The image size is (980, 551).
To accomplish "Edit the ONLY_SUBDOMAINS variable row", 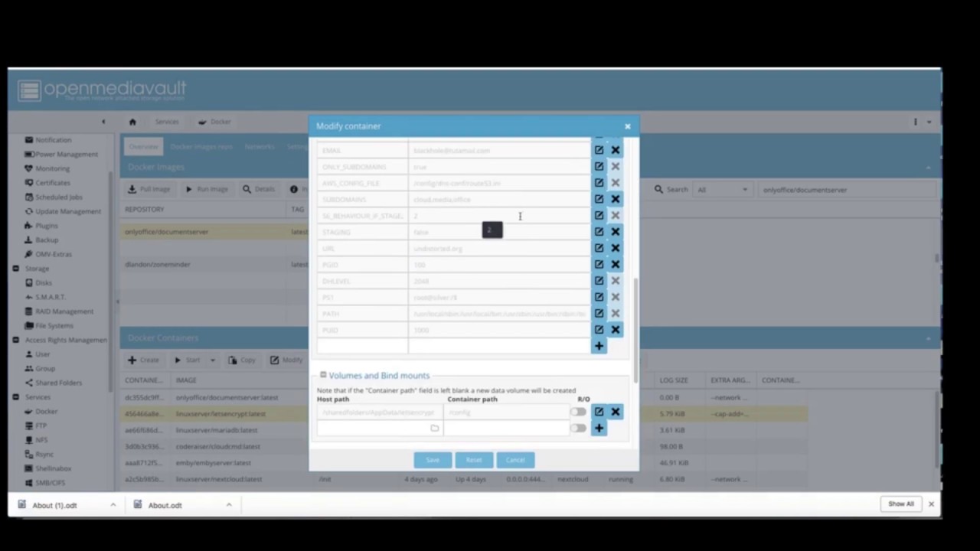I will tap(599, 166).
